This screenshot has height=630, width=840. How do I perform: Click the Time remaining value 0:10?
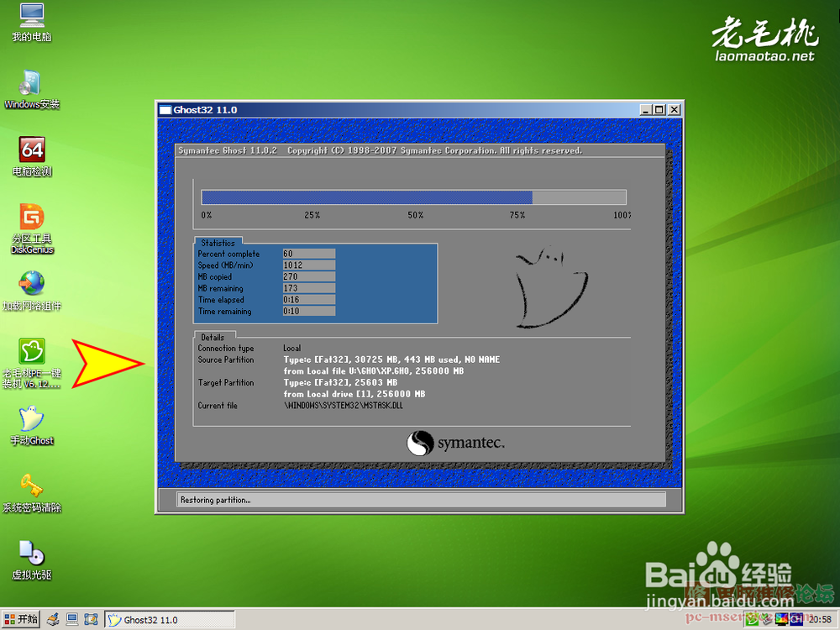coord(309,312)
